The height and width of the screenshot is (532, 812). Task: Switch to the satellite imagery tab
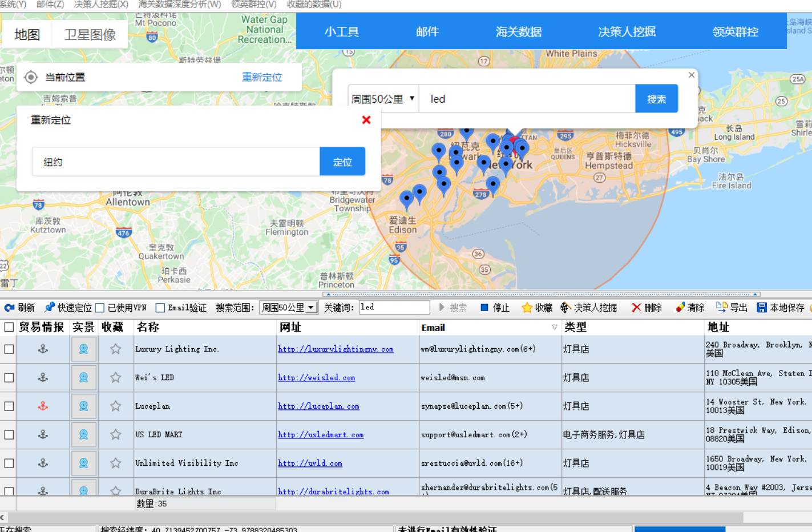pos(90,35)
